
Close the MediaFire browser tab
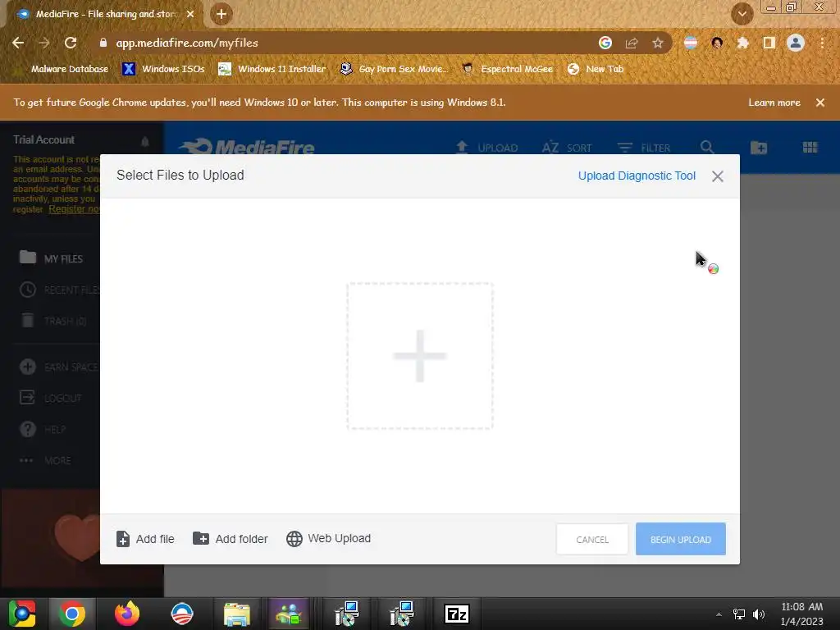click(x=190, y=14)
